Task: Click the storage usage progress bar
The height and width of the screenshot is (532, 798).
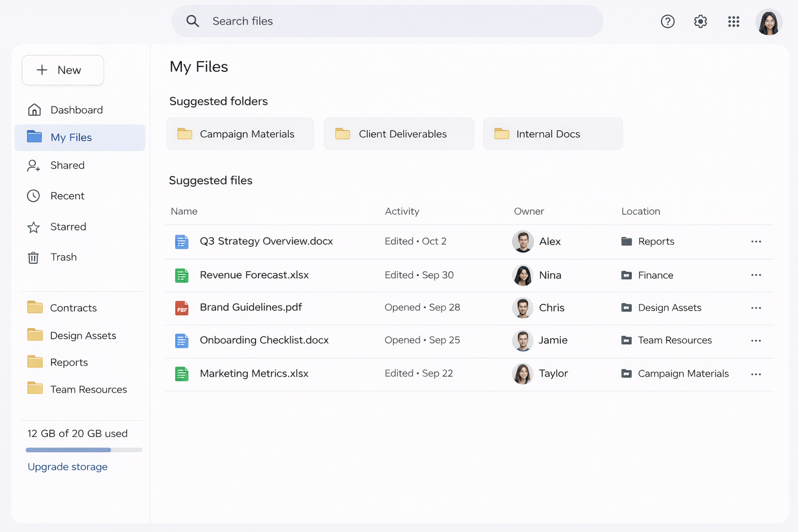Action: pos(84,450)
